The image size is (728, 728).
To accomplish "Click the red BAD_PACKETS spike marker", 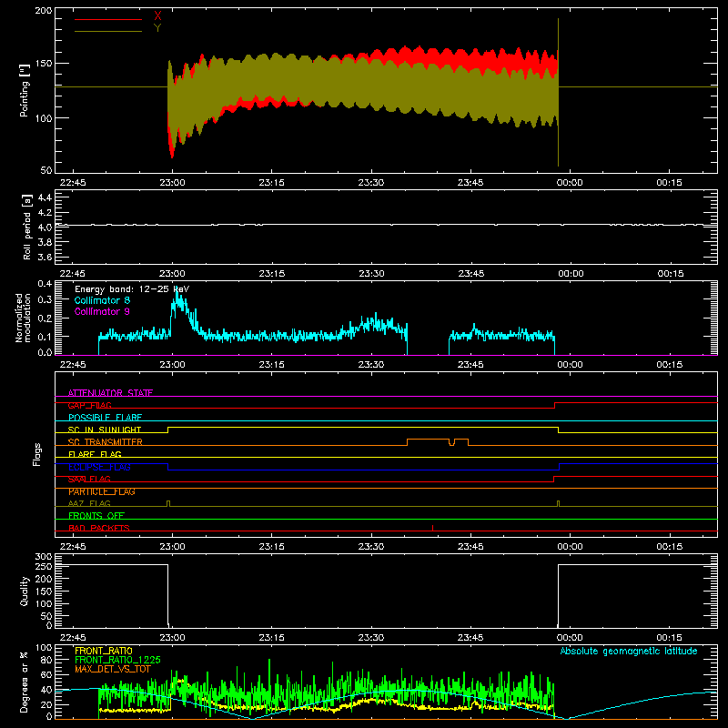I will tap(433, 528).
